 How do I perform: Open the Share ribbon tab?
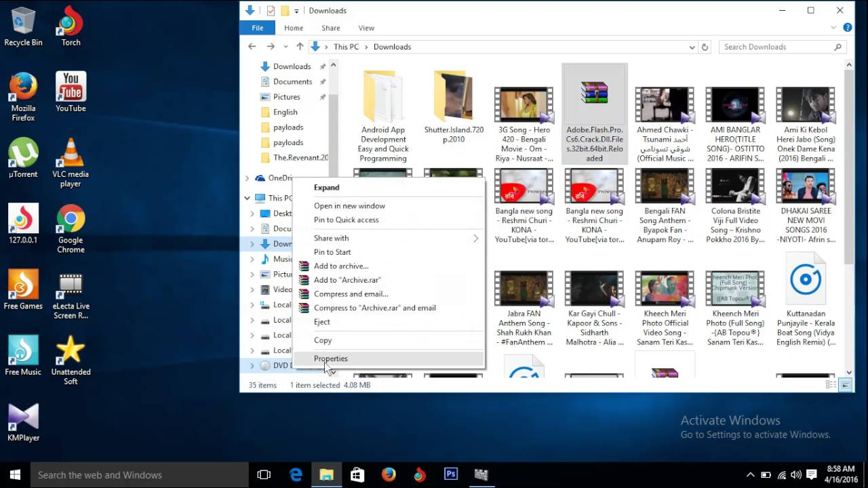(331, 28)
